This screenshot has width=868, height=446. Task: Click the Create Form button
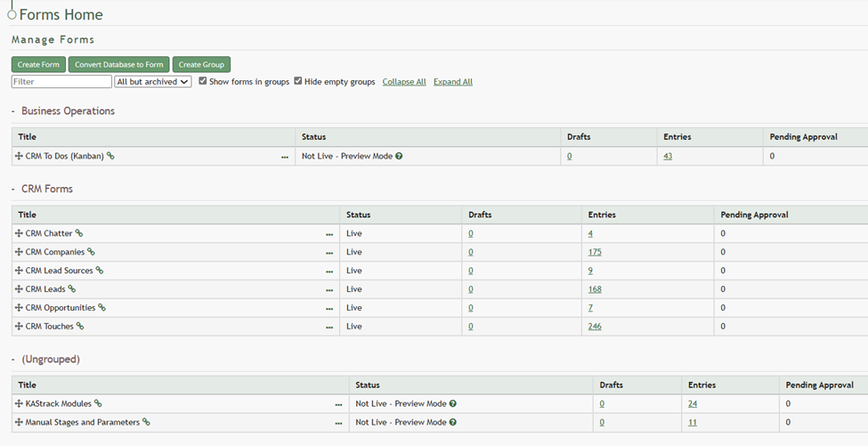[38, 64]
